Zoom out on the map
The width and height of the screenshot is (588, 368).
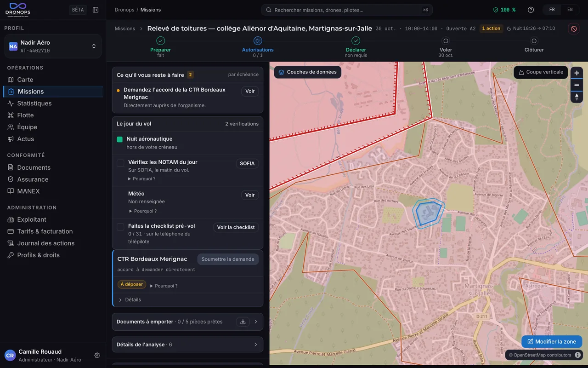click(x=577, y=85)
